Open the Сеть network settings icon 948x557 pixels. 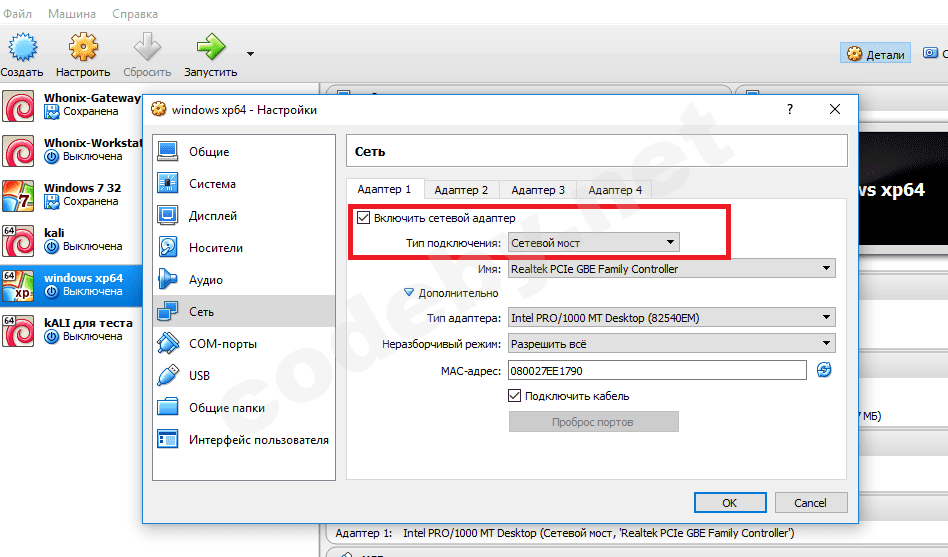(167, 311)
